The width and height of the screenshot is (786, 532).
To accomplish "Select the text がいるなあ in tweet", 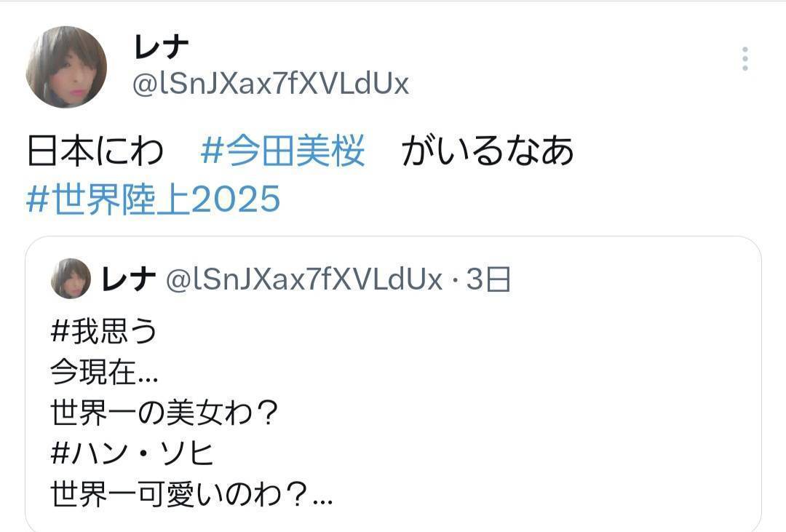I will pos(487,151).
